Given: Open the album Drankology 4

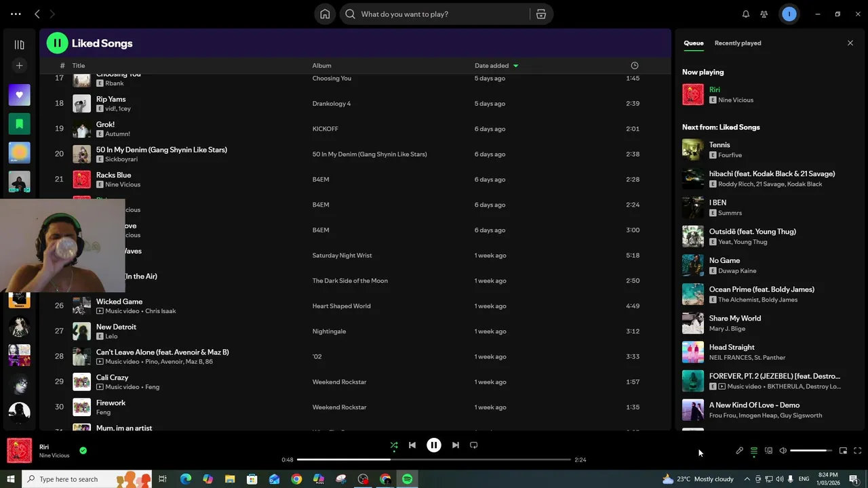Looking at the screenshot, I should tap(332, 104).
